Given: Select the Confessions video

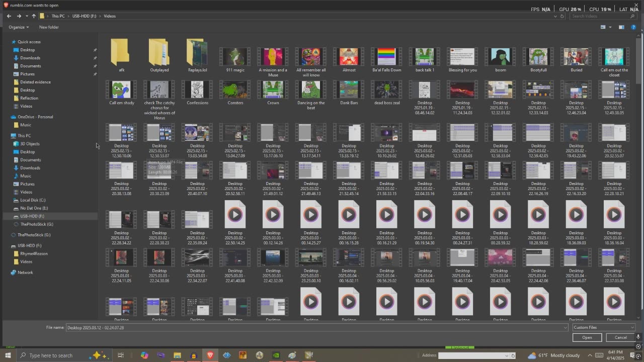Looking at the screenshot, I should (x=197, y=93).
